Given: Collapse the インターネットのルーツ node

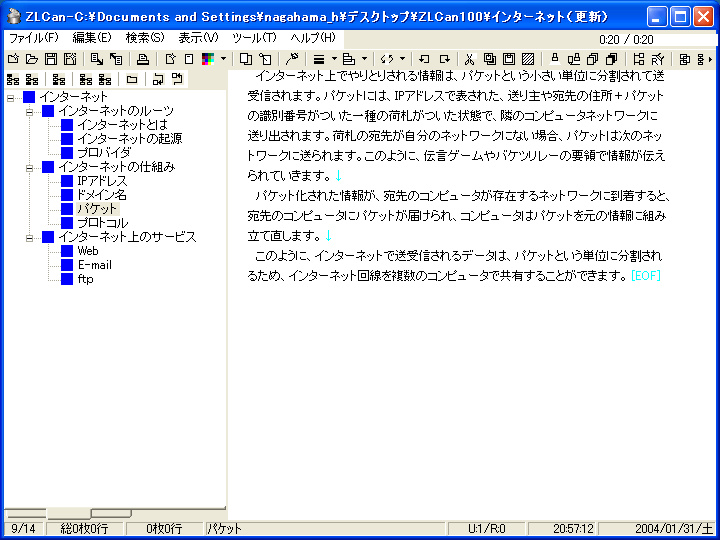Looking at the screenshot, I should pyautogui.click(x=29, y=112).
